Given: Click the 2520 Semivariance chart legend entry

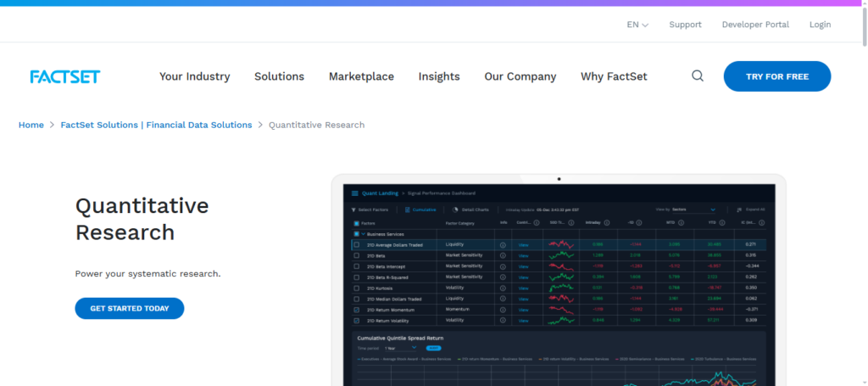Looking at the screenshot, I should coord(652,359).
